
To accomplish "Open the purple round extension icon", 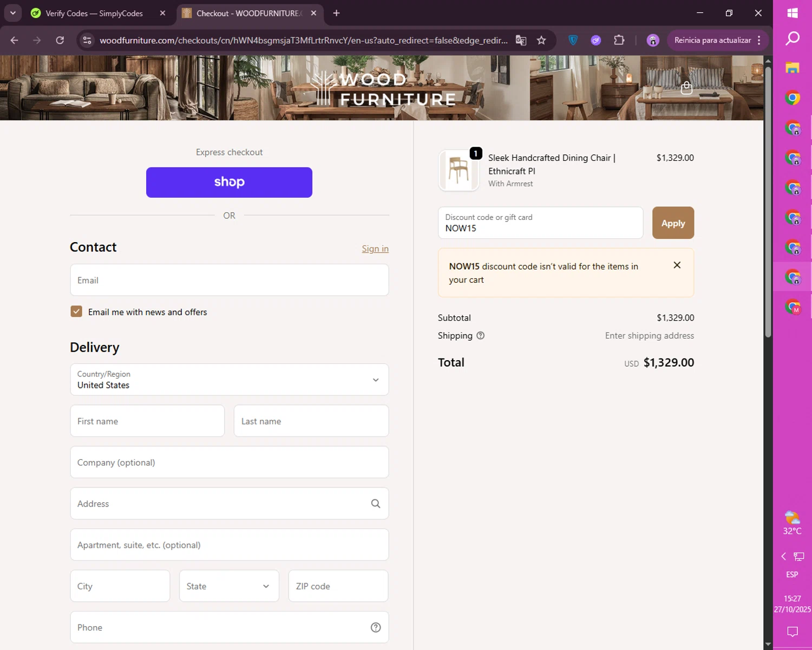I will tap(596, 40).
